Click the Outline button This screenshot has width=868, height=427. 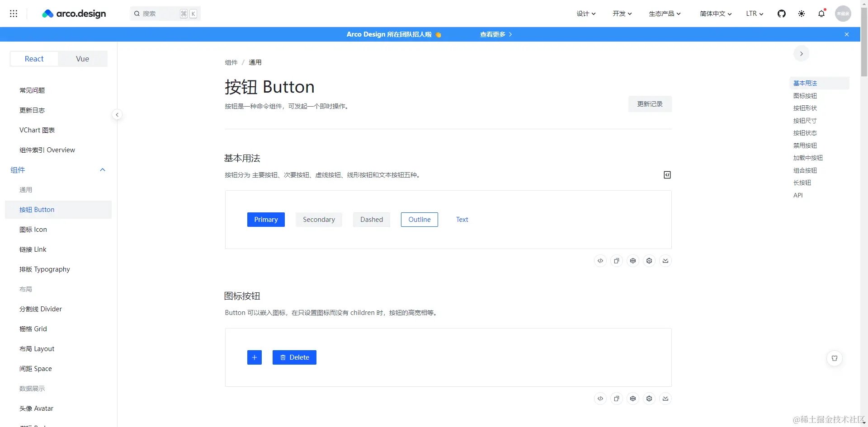tap(420, 220)
